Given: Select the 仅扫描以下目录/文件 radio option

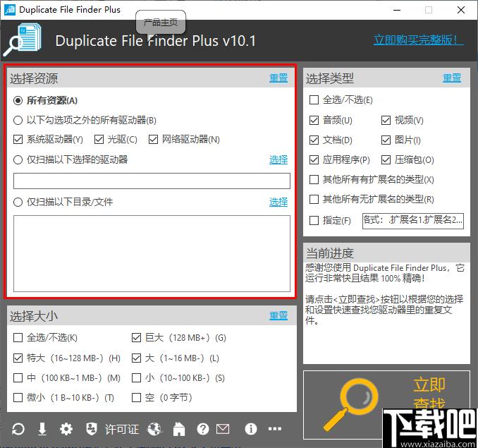Looking at the screenshot, I should pyautogui.click(x=18, y=202).
